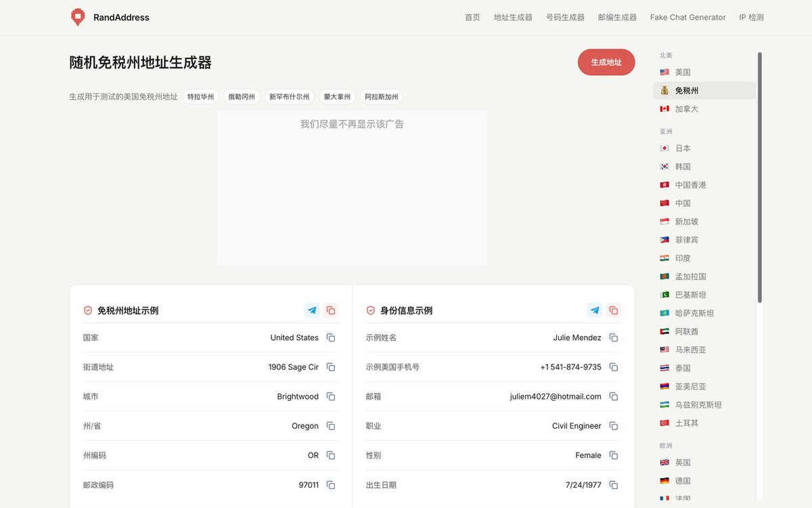Open the 首页 nav link
This screenshot has height=508, width=812.
pyautogui.click(x=472, y=18)
